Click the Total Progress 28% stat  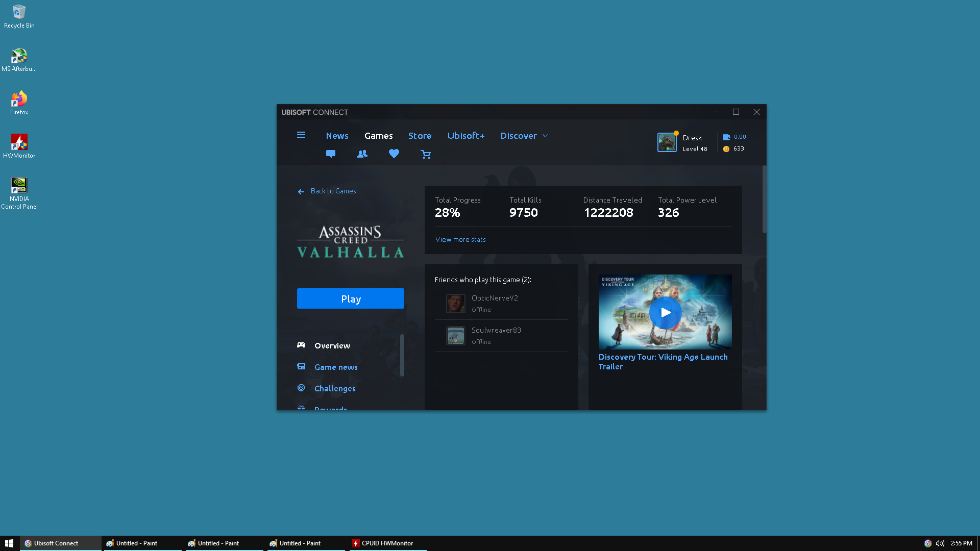[458, 207]
